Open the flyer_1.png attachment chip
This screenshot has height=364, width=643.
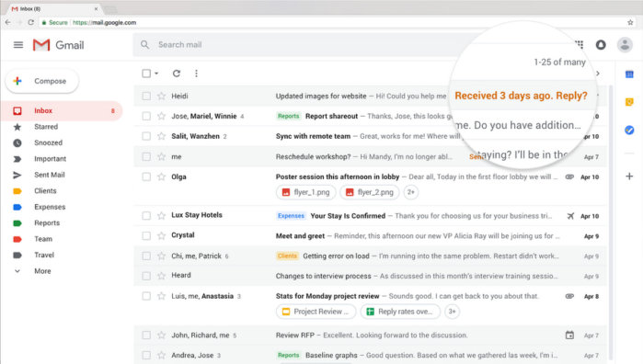pos(306,192)
